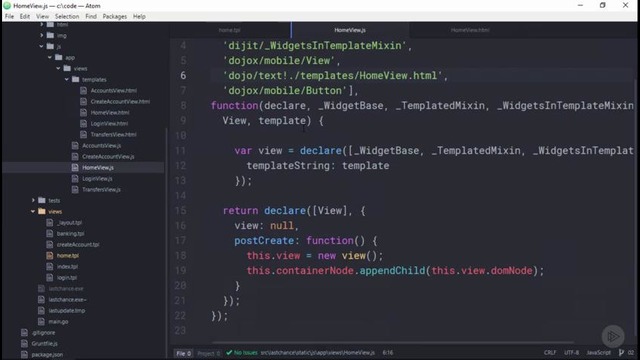Expand the img folder chevron
The width and height of the screenshot is (640, 360).
click(41, 36)
